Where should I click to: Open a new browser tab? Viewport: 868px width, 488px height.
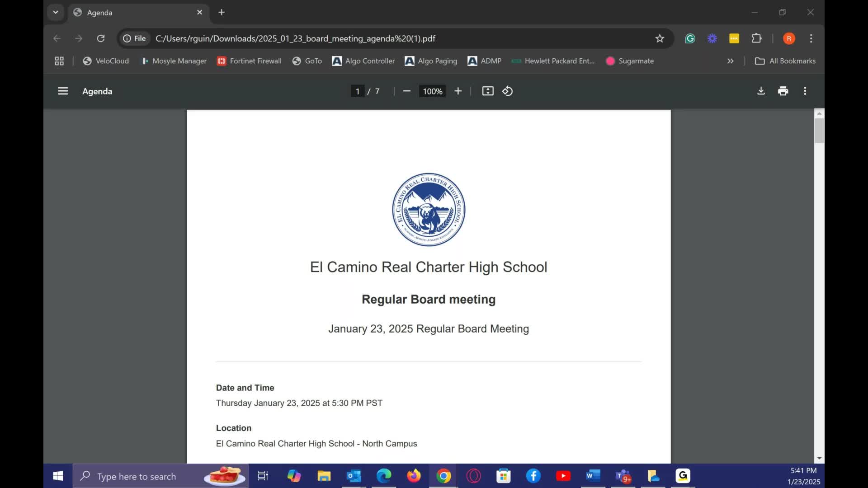222,13
